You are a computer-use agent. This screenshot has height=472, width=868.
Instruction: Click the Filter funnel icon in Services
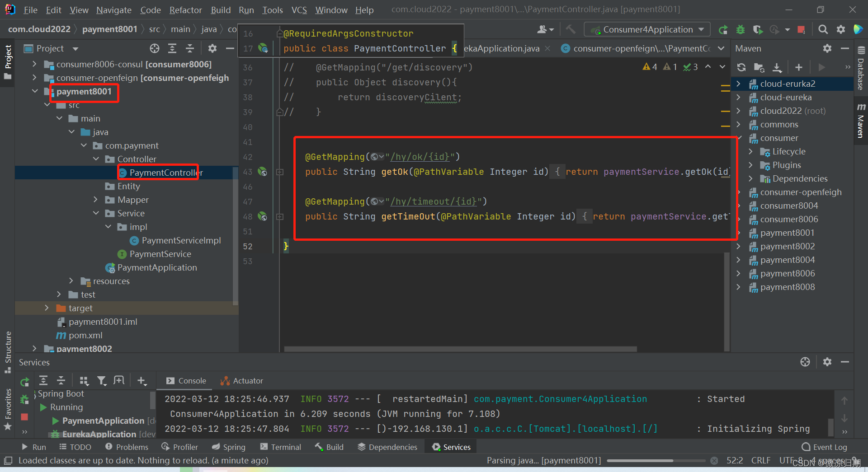point(102,381)
